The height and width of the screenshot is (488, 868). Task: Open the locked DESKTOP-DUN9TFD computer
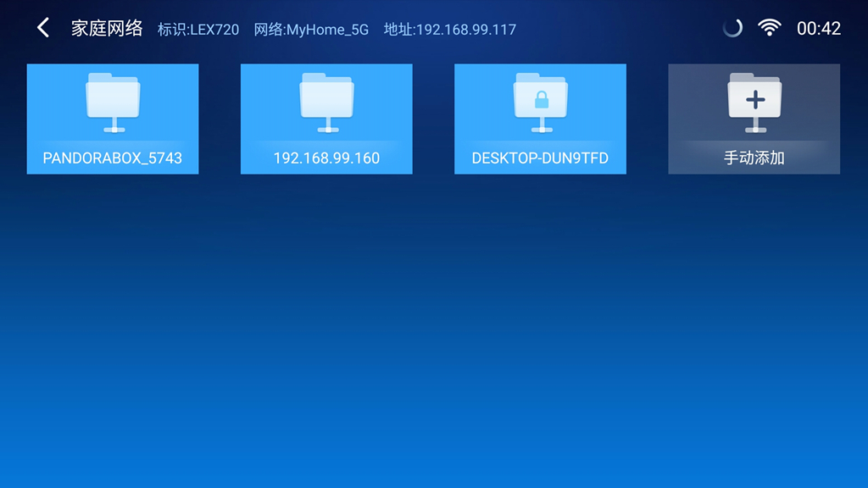click(540, 119)
